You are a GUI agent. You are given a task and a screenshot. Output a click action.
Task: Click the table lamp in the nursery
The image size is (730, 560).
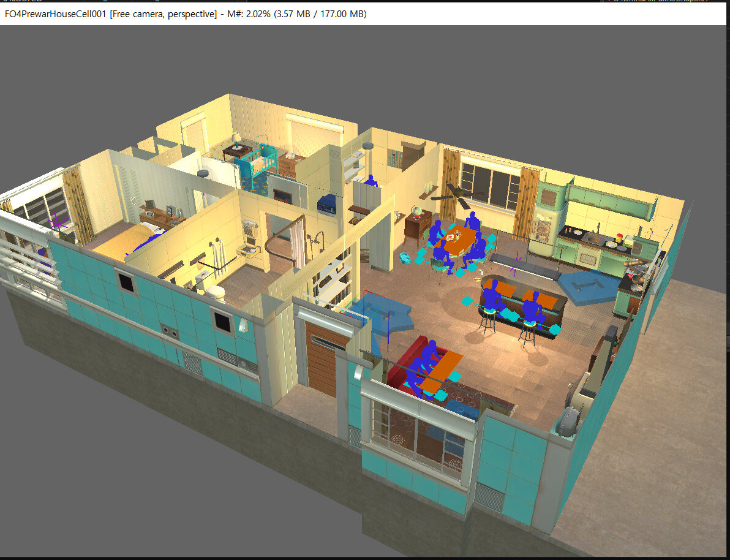tap(236, 139)
